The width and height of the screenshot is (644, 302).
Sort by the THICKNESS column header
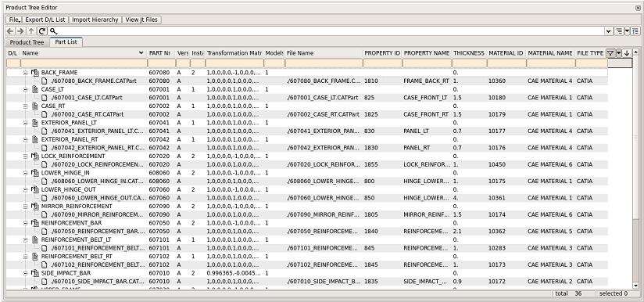(x=469, y=53)
